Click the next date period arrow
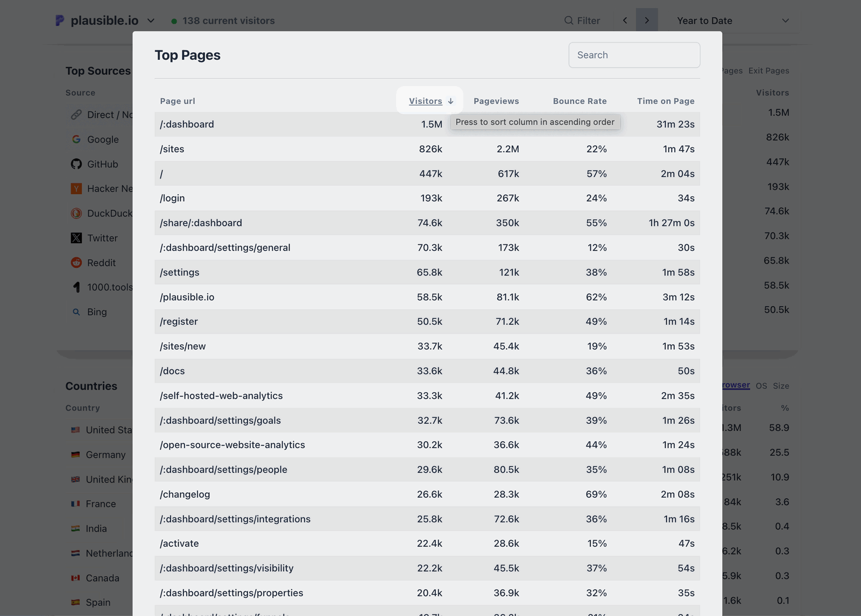The width and height of the screenshot is (861, 616). [647, 20]
